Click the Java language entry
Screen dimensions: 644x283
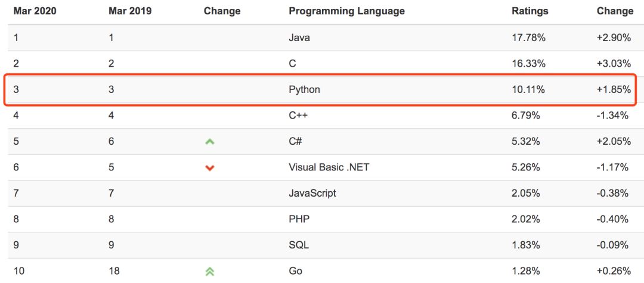point(299,38)
